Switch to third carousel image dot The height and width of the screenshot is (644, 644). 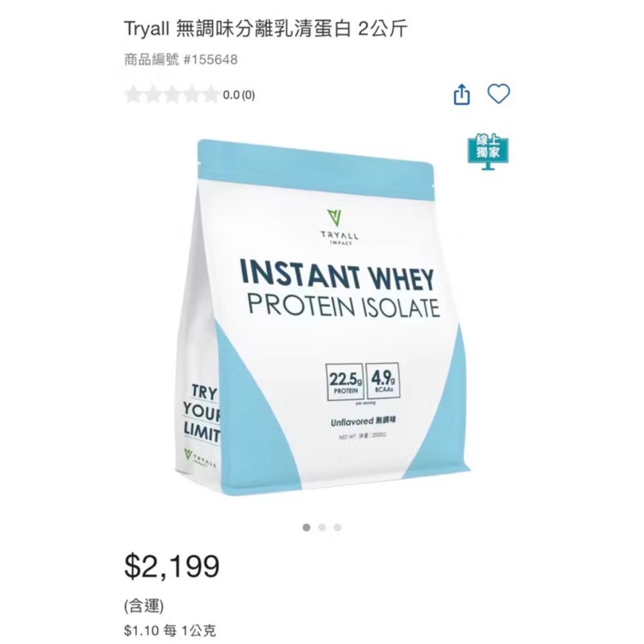click(x=337, y=527)
